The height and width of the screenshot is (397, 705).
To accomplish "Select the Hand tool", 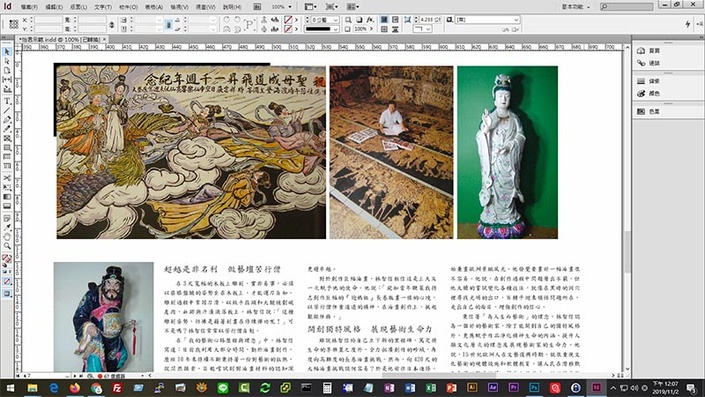I will 7,236.
